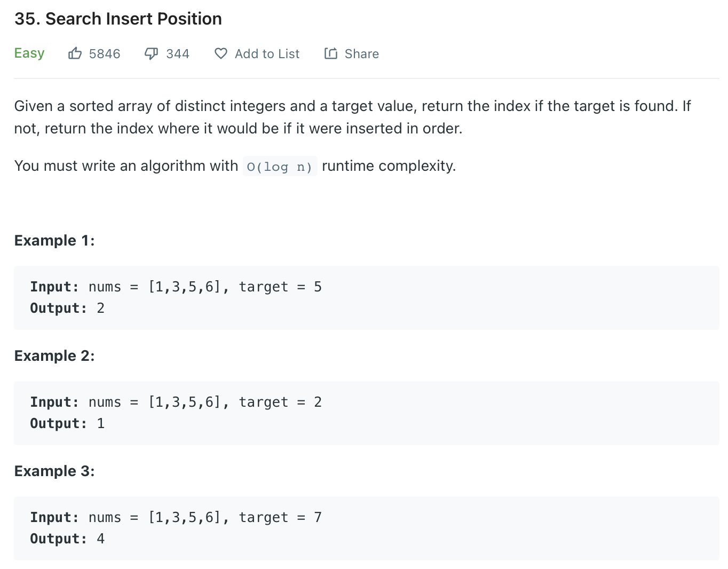This screenshot has width=728, height=569.
Task: Click the O(log n) inline code badge
Action: click(280, 166)
